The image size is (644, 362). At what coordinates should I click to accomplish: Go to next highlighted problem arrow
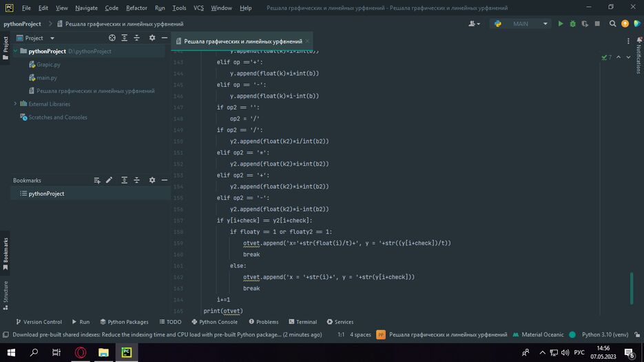[x=628, y=57]
